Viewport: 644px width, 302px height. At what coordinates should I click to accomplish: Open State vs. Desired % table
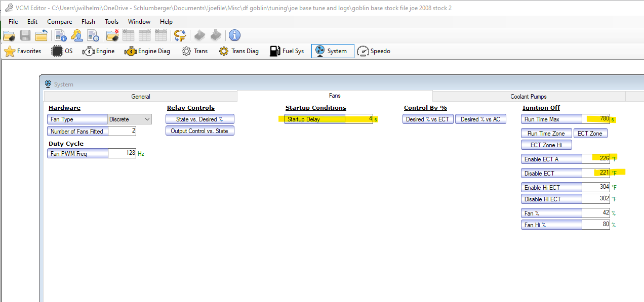pos(199,119)
